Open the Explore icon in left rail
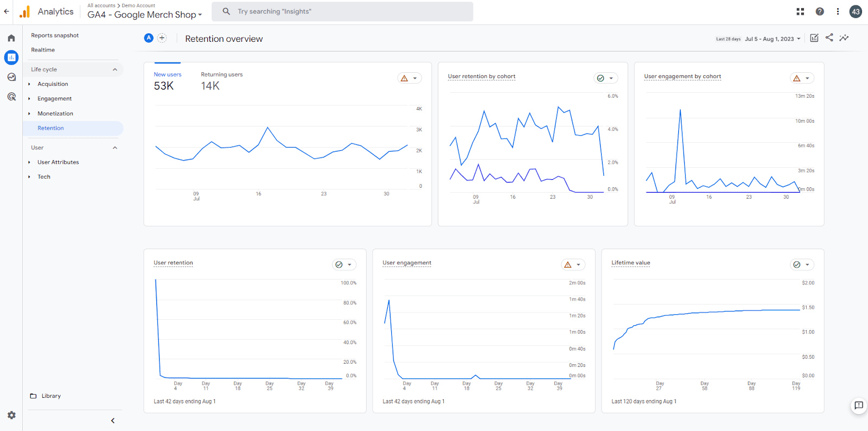 click(x=11, y=77)
